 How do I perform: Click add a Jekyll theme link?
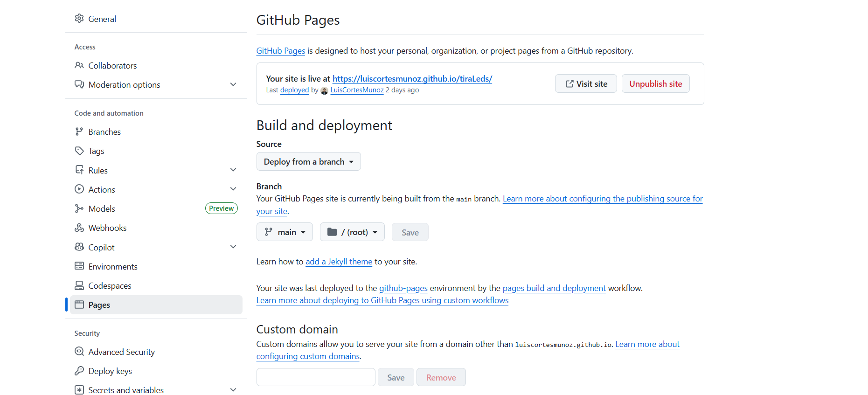(x=339, y=262)
